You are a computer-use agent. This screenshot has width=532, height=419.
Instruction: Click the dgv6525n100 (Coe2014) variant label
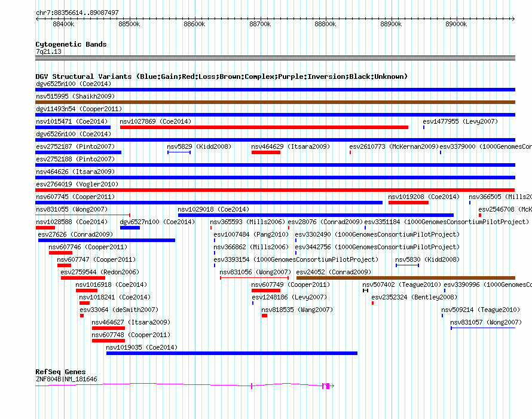coord(74,84)
